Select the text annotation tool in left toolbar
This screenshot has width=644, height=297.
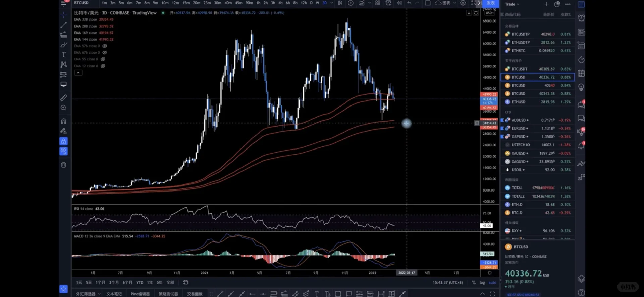pyautogui.click(x=63, y=54)
